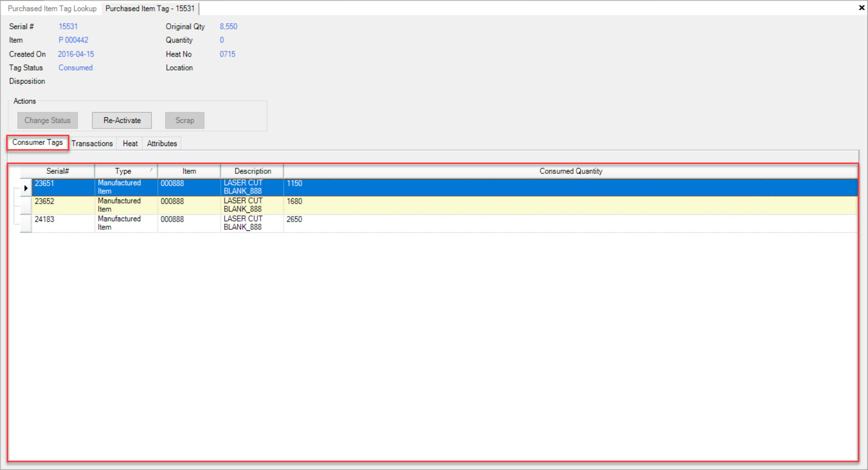Open the Heat tab
Viewport: 868px width, 470px height.
click(130, 143)
